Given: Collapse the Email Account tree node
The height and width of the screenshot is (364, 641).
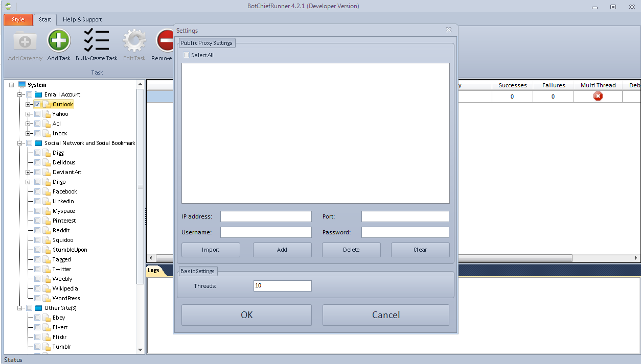Looking at the screenshot, I should click(20, 94).
